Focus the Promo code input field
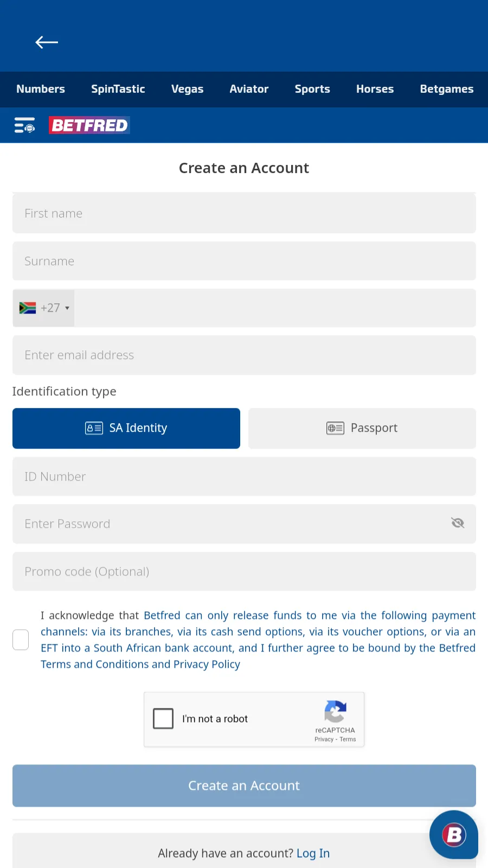 click(244, 571)
